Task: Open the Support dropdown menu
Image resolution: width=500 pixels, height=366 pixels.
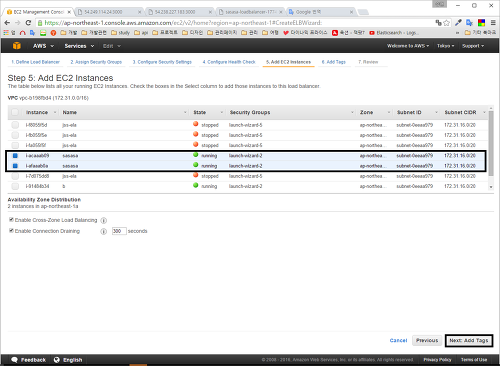Action: coord(473,46)
